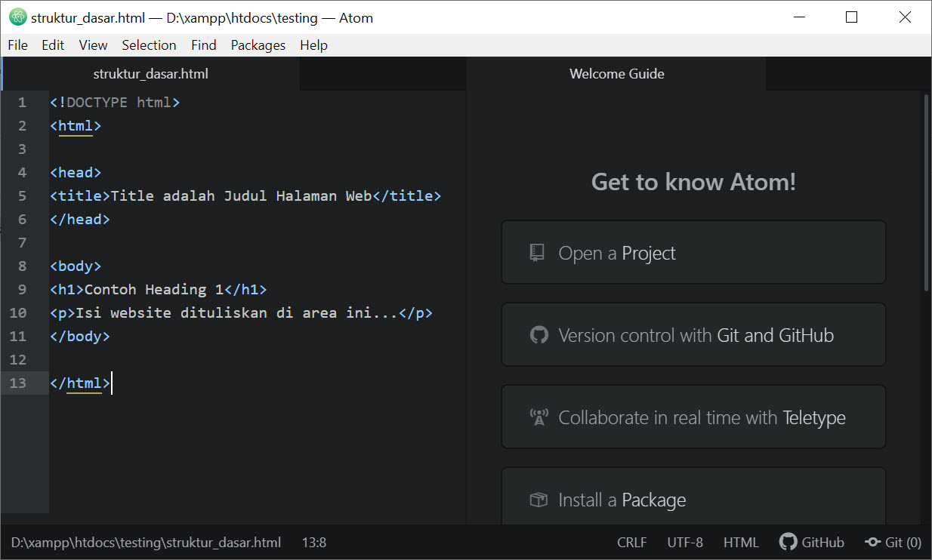Open the Packages menu
Viewport: 932px width, 560px height.
258,45
